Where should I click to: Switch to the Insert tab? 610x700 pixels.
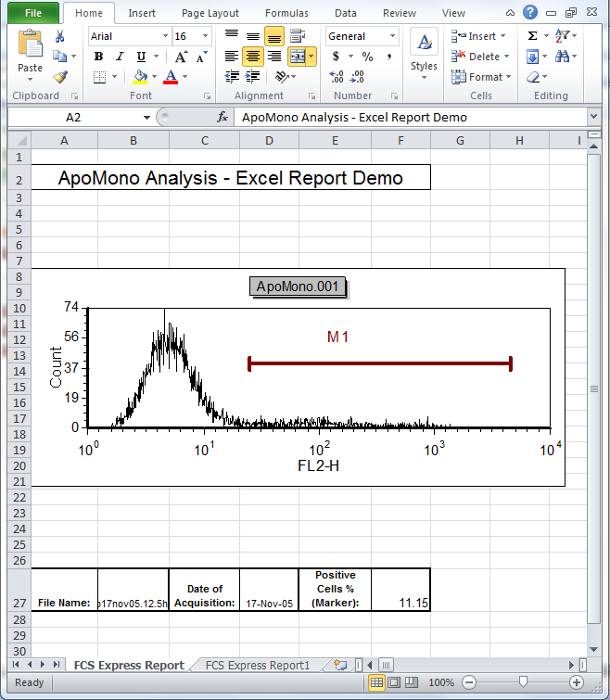142,13
